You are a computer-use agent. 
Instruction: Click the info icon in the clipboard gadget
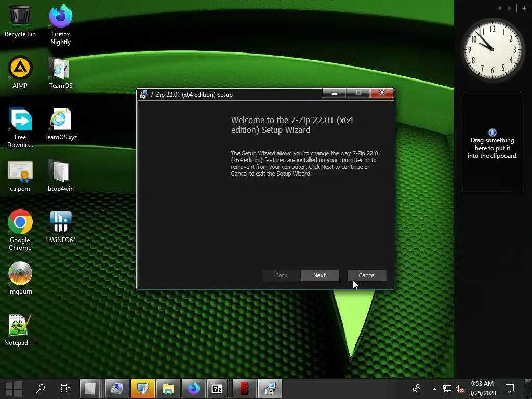(493, 132)
